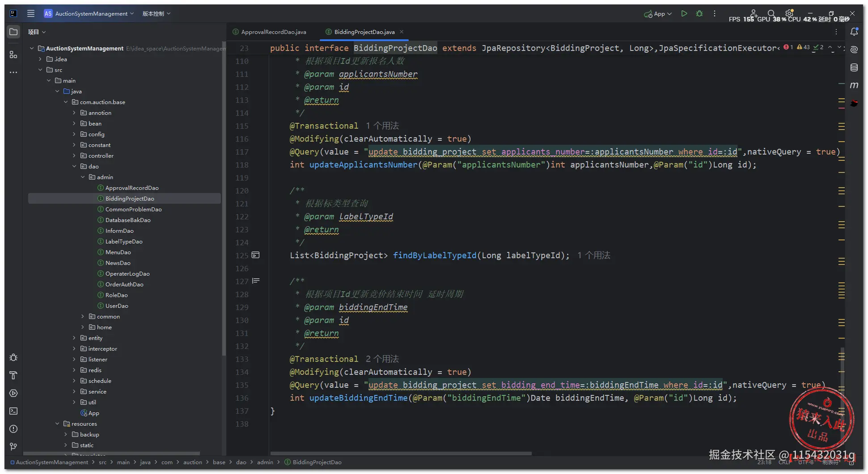Open the Problems tool window
868x474 pixels.
(13, 429)
